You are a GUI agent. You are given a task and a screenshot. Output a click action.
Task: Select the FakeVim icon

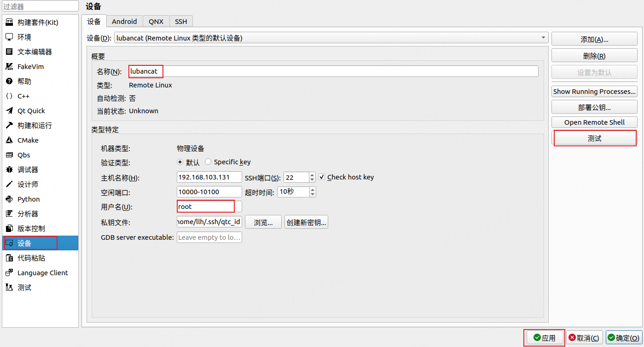coord(9,67)
